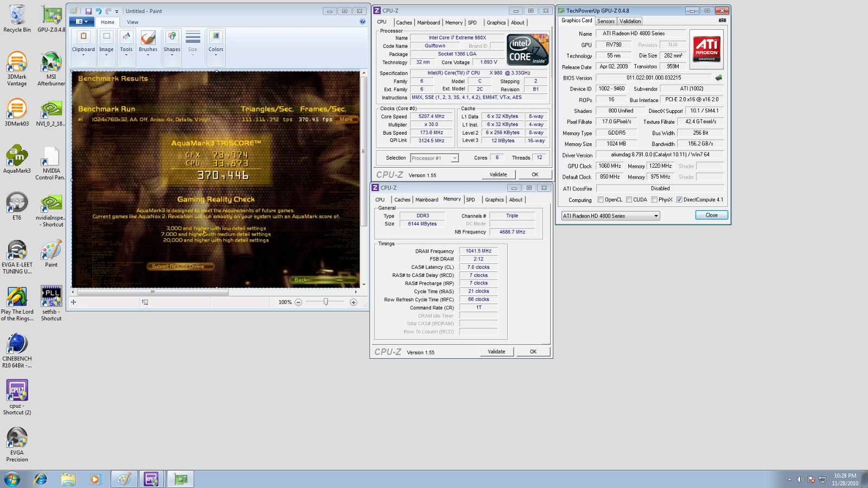Click the zoom out minus button in Paint

tap(298, 302)
